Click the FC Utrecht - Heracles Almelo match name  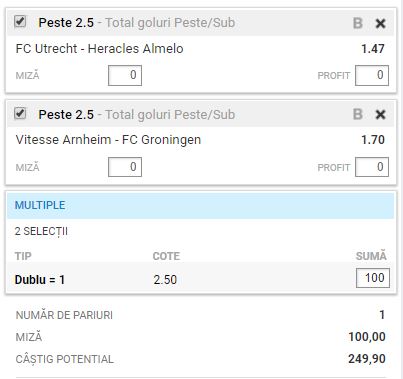[x=99, y=49]
